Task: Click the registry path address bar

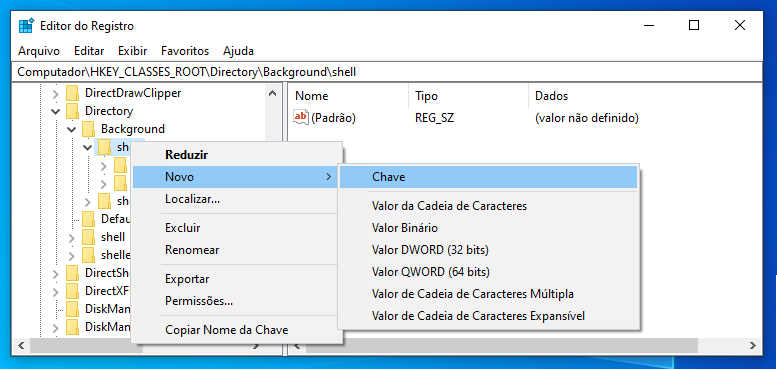Action: pos(389,72)
